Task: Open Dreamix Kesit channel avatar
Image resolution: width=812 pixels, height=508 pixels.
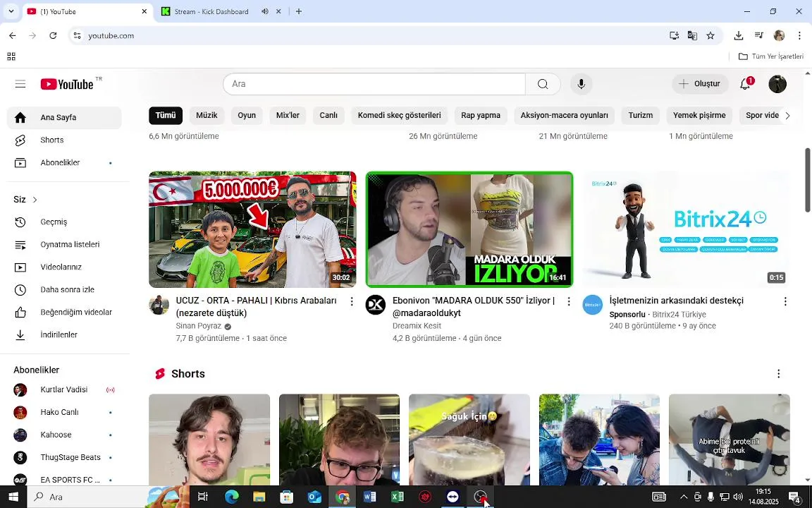Action: coord(376,305)
